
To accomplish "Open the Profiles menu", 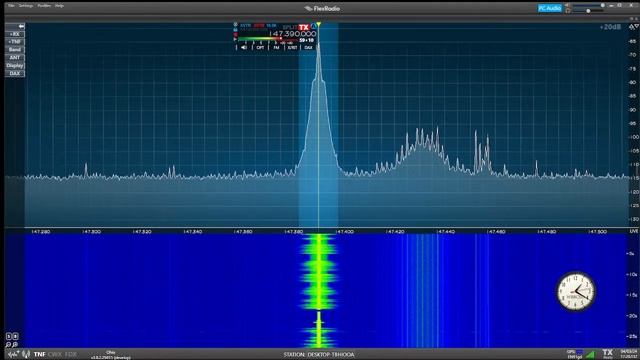I will pos(44,6).
